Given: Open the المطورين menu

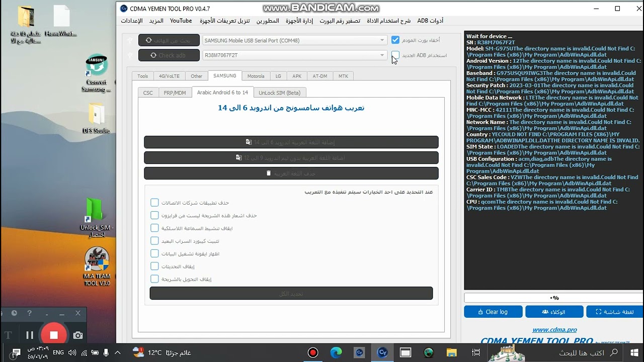Looking at the screenshot, I should [268, 21].
